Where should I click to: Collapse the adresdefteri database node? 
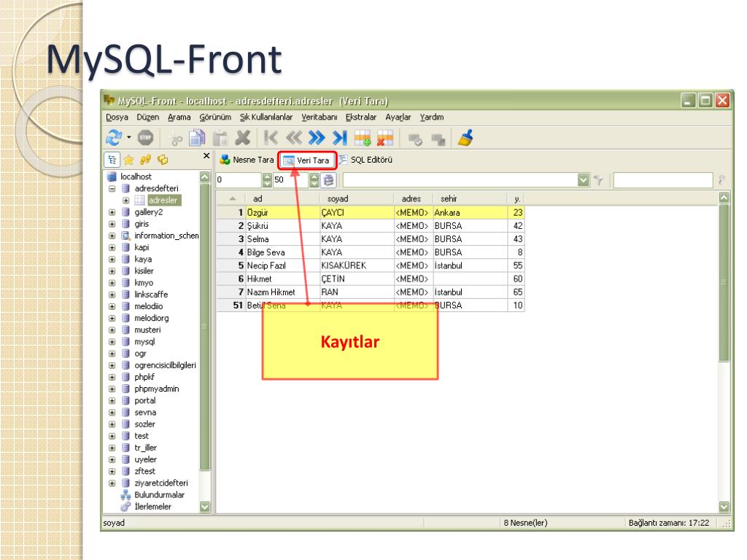tap(112, 189)
